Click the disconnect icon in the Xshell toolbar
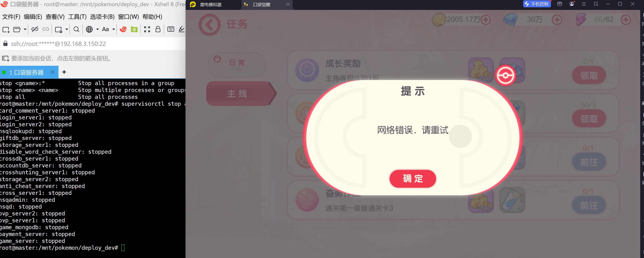This screenshot has width=644, height=258. click(35, 30)
